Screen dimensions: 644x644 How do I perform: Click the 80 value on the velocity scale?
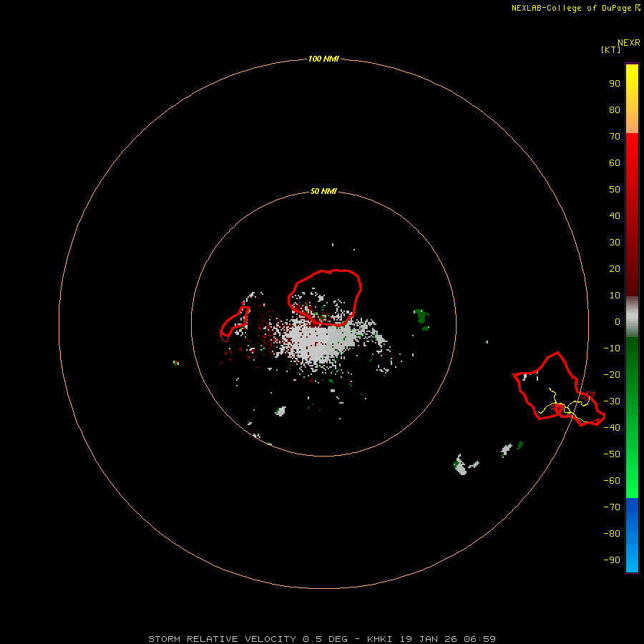click(x=615, y=109)
